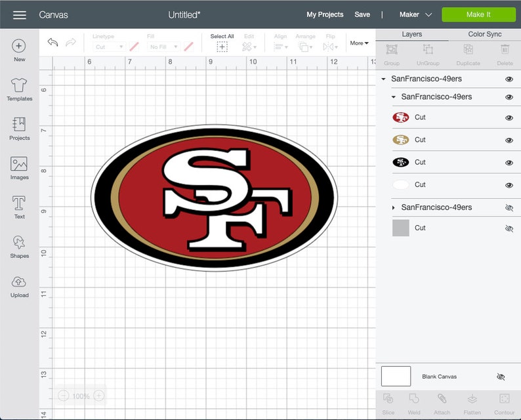
Task: Click the Untitled* project title
Action: click(x=184, y=15)
